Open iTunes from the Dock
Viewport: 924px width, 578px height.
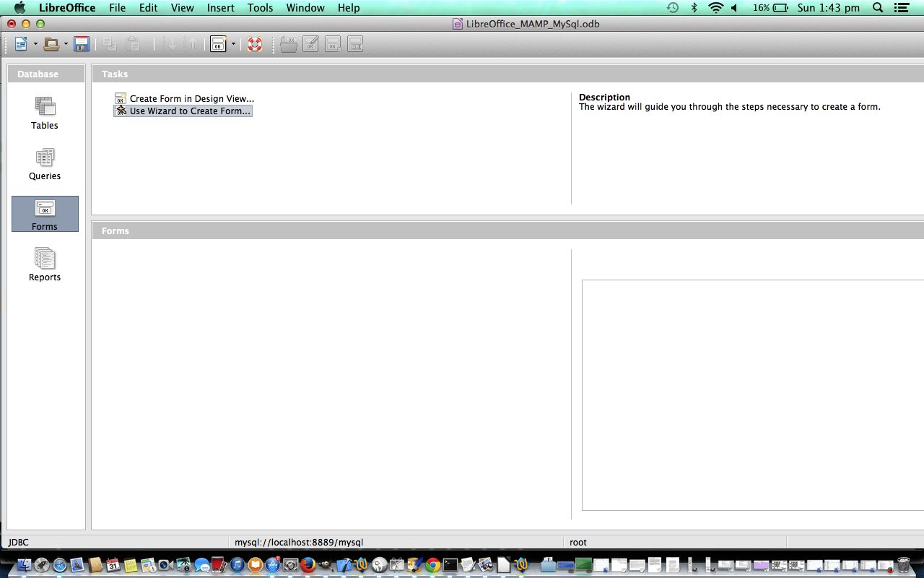pos(237,565)
